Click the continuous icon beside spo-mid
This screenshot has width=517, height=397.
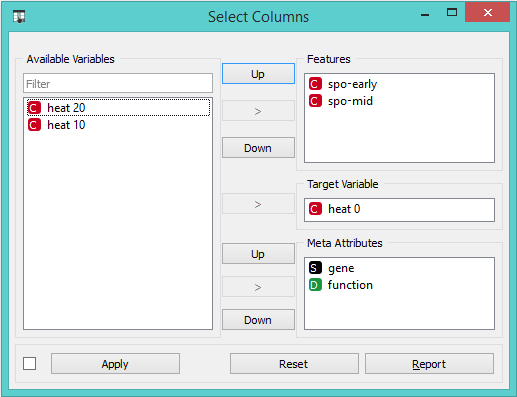pyautogui.click(x=315, y=101)
